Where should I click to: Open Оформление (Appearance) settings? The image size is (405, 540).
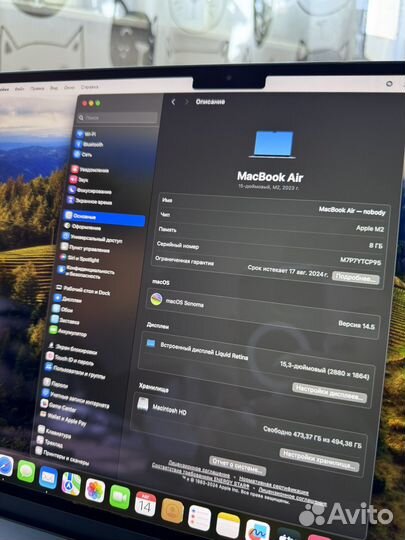[82, 227]
